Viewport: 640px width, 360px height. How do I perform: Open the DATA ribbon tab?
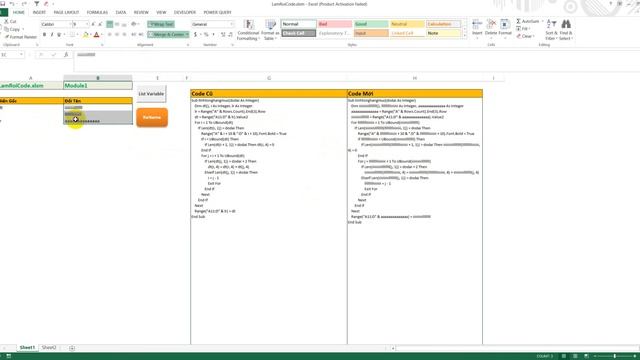click(x=121, y=13)
